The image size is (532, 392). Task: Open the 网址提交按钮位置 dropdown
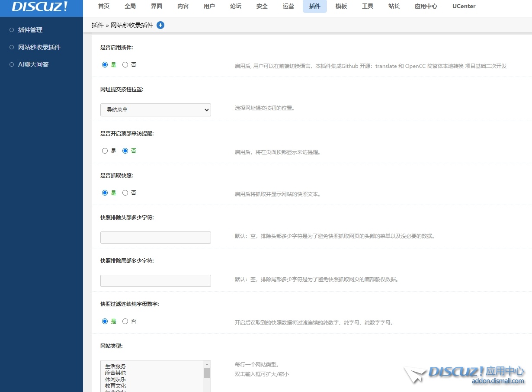tap(155, 110)
